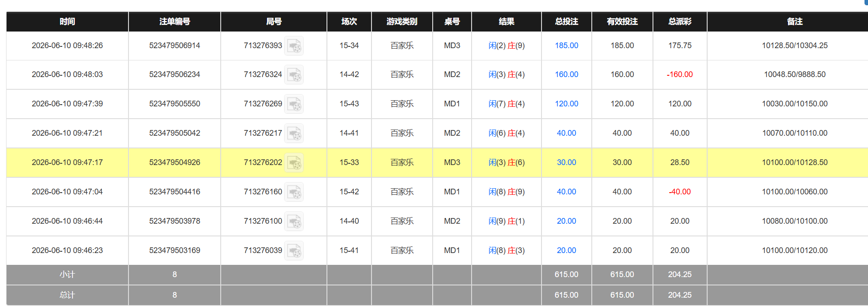868x306 pixels.
Task: Open the 30.00 total bet link
Action: (x=566, y=162)
